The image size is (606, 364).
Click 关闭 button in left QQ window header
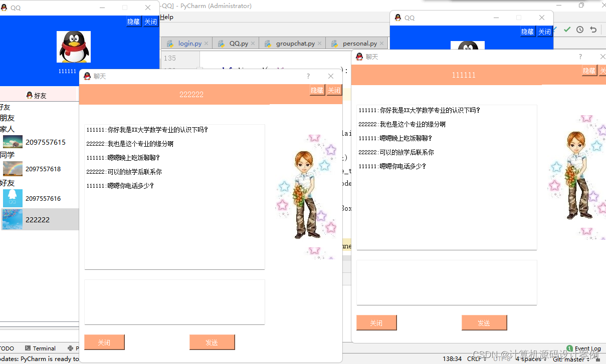(150, 22)
